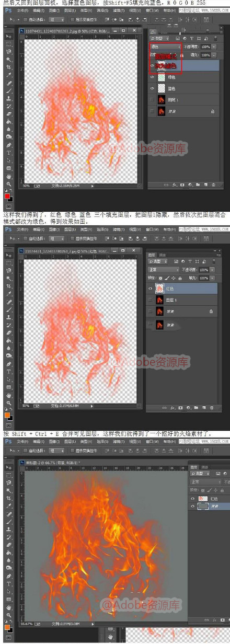Select the 蓝色 layer row
This screenshot has height=644, width=230.
pos(183,88)
